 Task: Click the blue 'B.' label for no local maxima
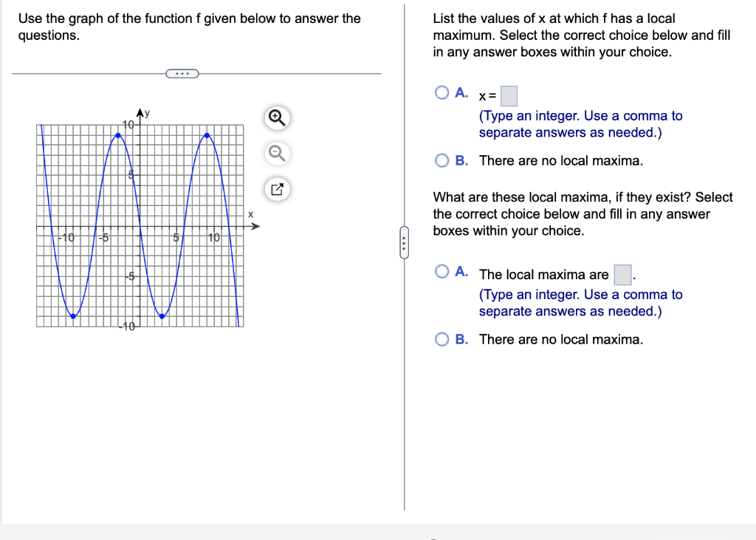point(459,160)
